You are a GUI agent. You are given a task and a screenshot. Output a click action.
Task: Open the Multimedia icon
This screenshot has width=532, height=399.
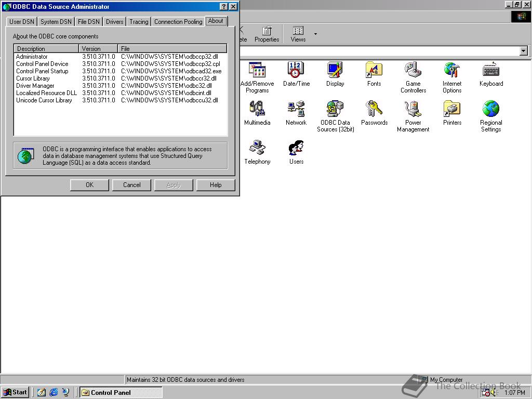coord(257,113)
